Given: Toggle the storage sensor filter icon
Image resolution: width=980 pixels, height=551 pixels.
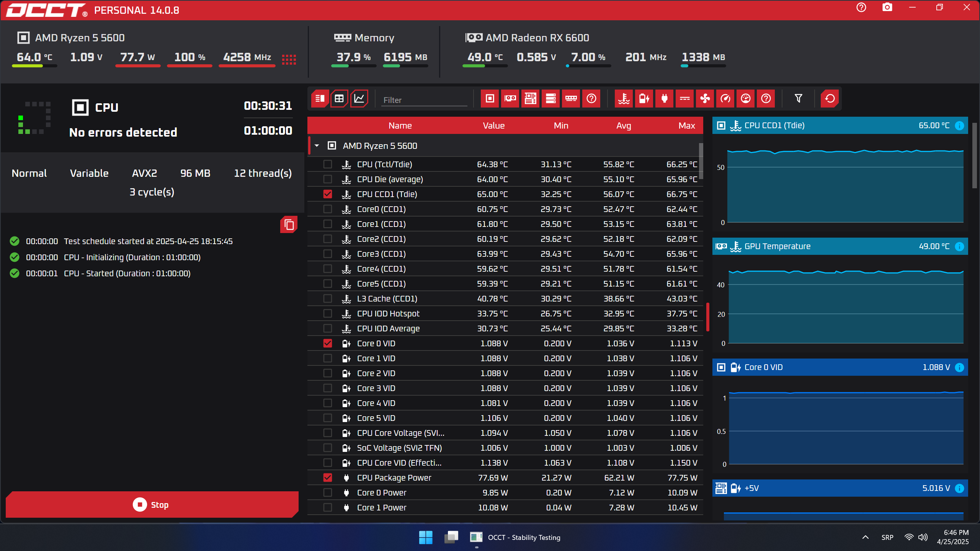Looking at the screenshot, I should pos(550,99).
